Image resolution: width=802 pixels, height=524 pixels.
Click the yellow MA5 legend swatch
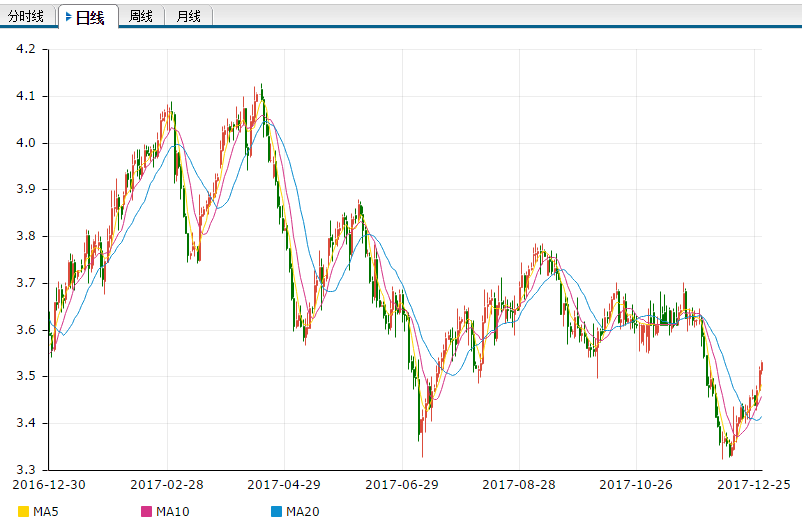(23, 511)
